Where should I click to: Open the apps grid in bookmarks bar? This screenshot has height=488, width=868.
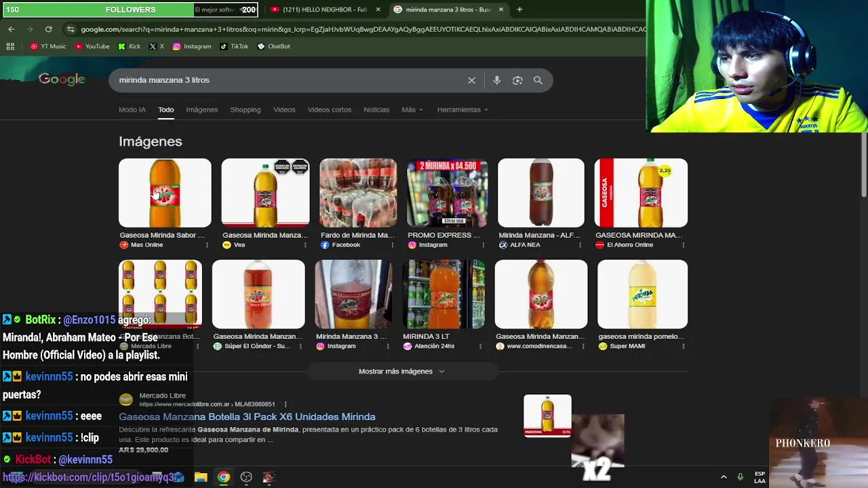pyautogui.click(x=10, y=46)
